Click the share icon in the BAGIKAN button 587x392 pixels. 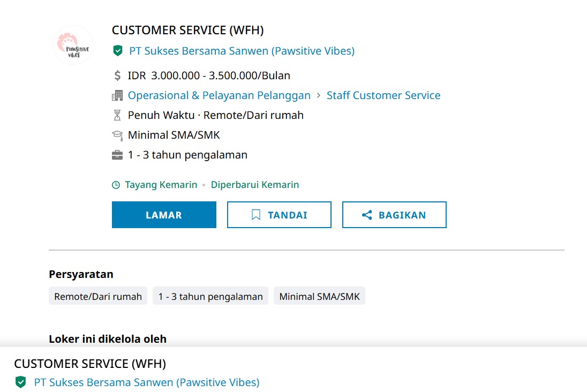(367, 215)
